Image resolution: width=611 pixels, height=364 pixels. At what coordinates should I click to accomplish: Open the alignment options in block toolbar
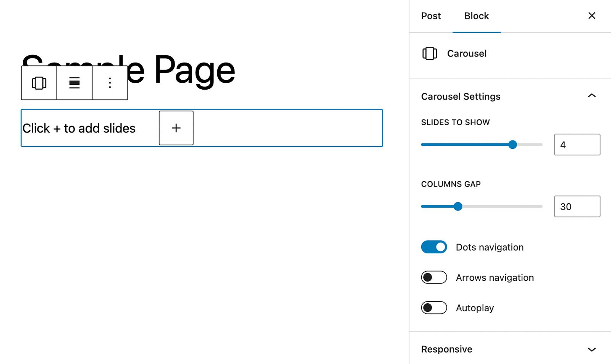(x=74, y=83)
